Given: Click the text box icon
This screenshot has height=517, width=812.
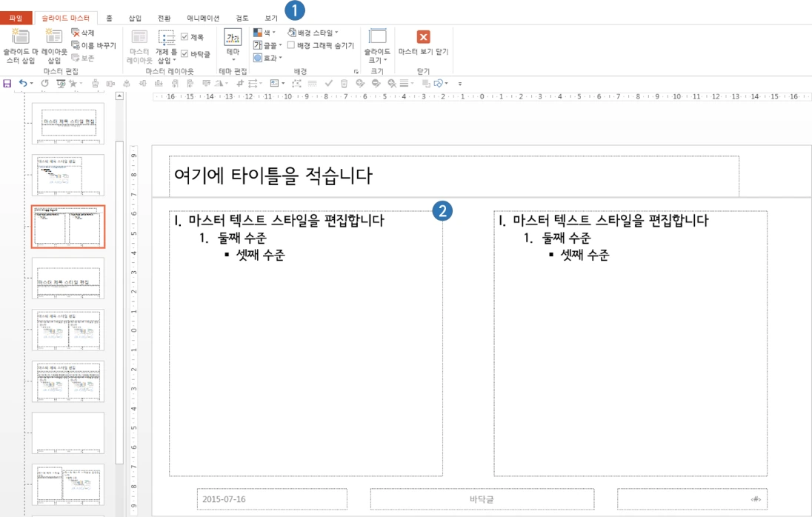Looking at the screenshot, I should tap(274, 83).
